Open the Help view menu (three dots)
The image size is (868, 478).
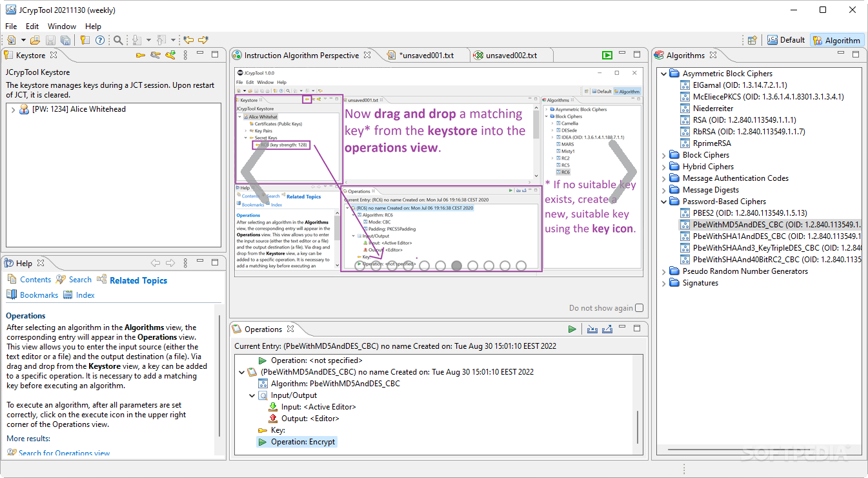(186, 263)
